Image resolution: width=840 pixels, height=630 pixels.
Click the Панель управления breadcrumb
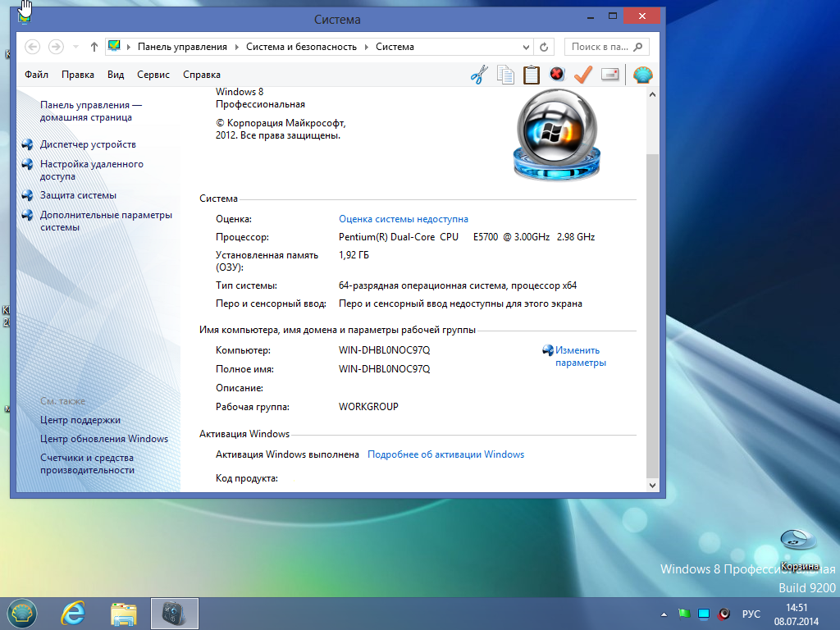182,47
